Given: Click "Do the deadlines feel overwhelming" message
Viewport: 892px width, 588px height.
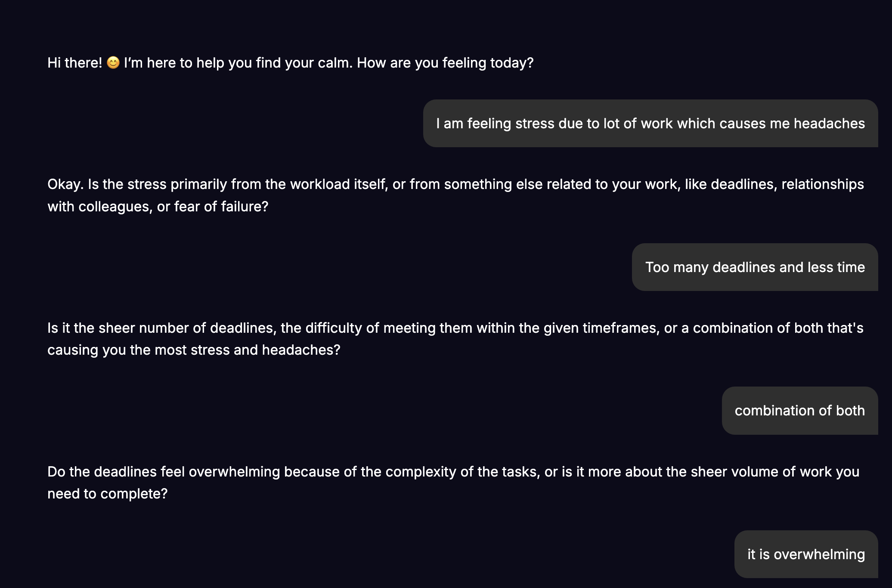Looking at the screenshot, I should pyautogui.click(x=164, y=472).
